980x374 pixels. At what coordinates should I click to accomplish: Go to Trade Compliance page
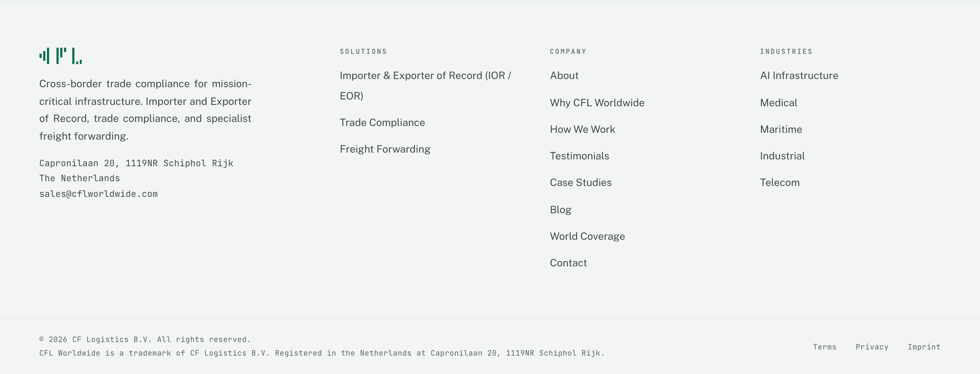pos(382,123)
